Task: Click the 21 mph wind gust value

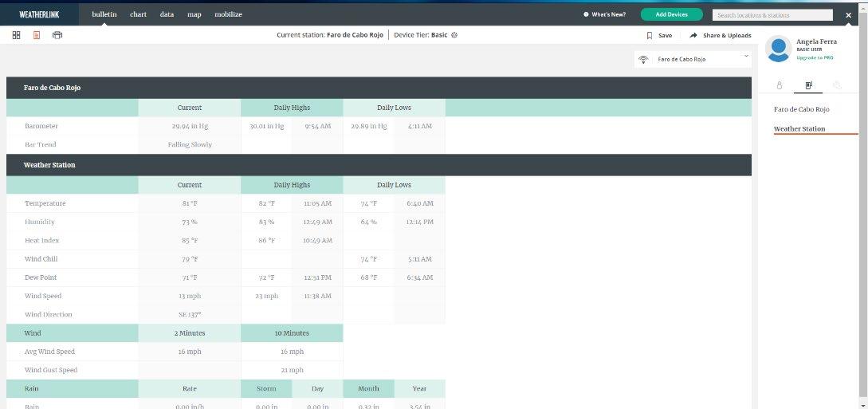Action: (x=292, y=370)
